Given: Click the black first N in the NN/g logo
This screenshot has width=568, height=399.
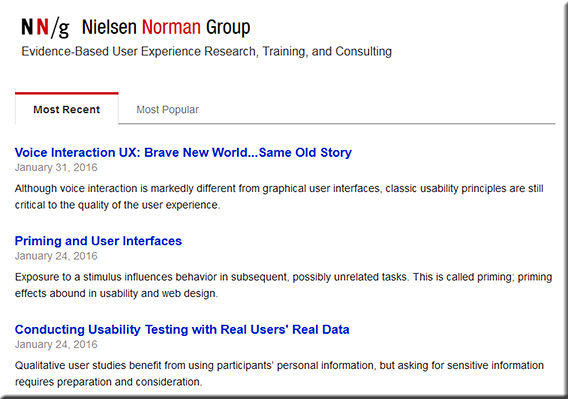Looking at the screenshot, I should point(27,27).
